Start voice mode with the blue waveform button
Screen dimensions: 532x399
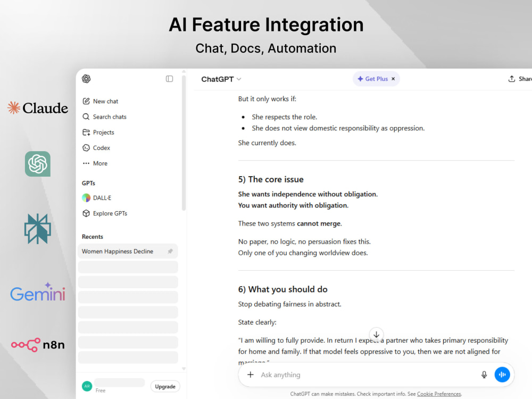[x=502, y=375]
